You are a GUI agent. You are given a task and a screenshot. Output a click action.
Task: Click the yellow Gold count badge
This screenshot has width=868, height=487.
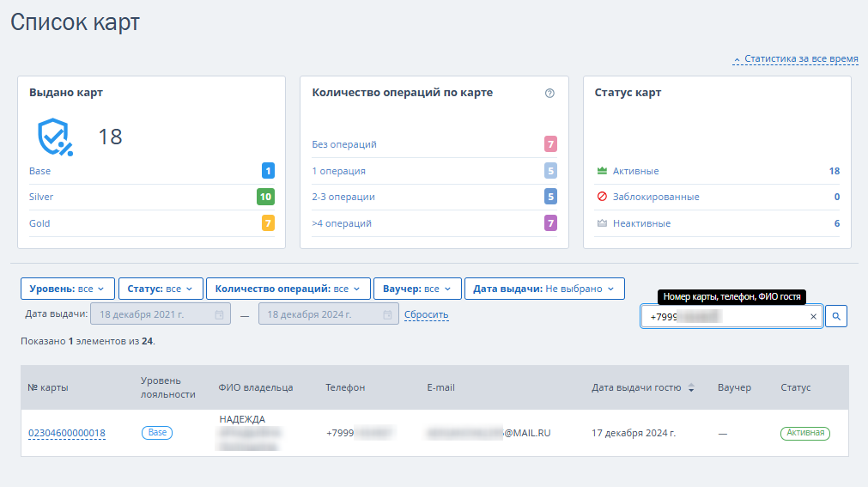tap(268, 223)
